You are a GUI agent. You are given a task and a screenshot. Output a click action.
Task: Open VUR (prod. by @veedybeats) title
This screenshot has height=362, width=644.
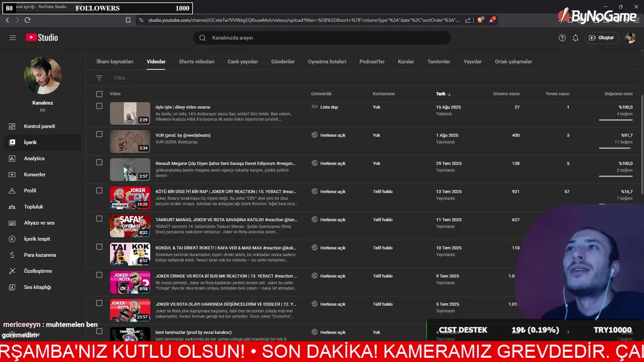coord(183,135)
